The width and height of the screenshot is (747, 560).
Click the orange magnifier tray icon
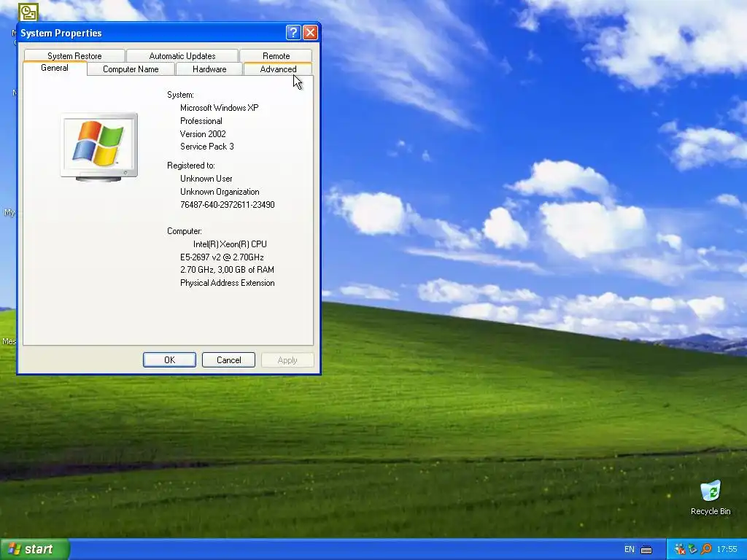point(706,550)
